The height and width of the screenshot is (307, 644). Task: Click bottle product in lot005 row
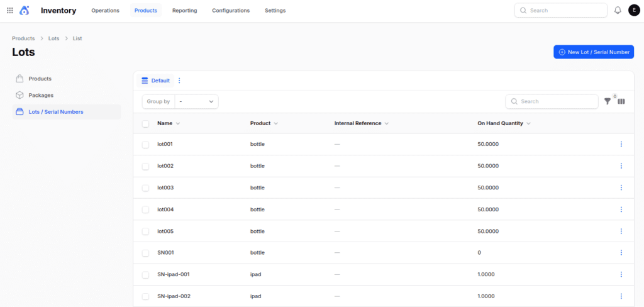click(x=257, y=231)
